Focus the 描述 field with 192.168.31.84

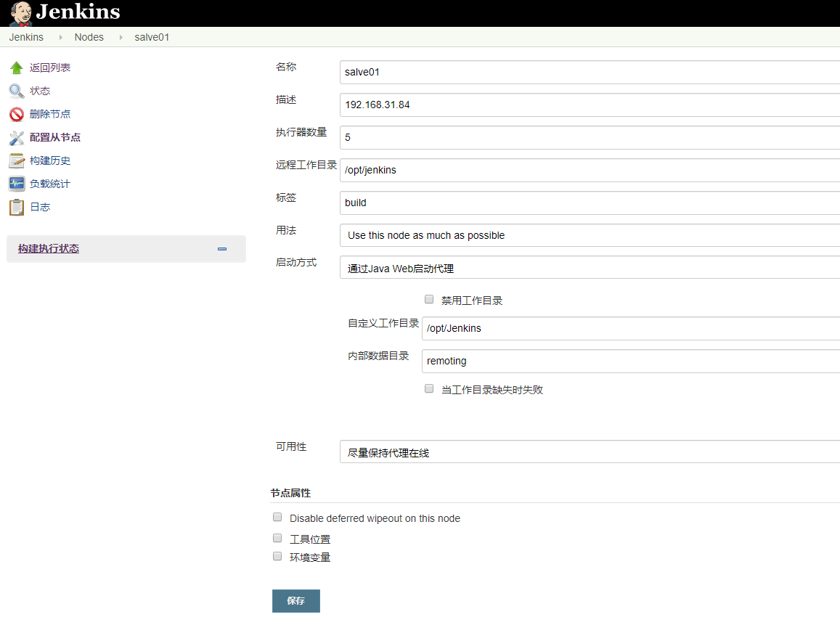(590, 105)
